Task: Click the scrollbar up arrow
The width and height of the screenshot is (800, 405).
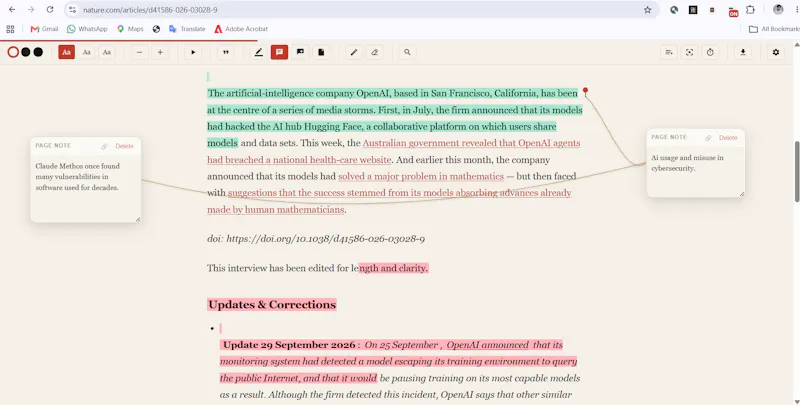Action: point(797,44)
